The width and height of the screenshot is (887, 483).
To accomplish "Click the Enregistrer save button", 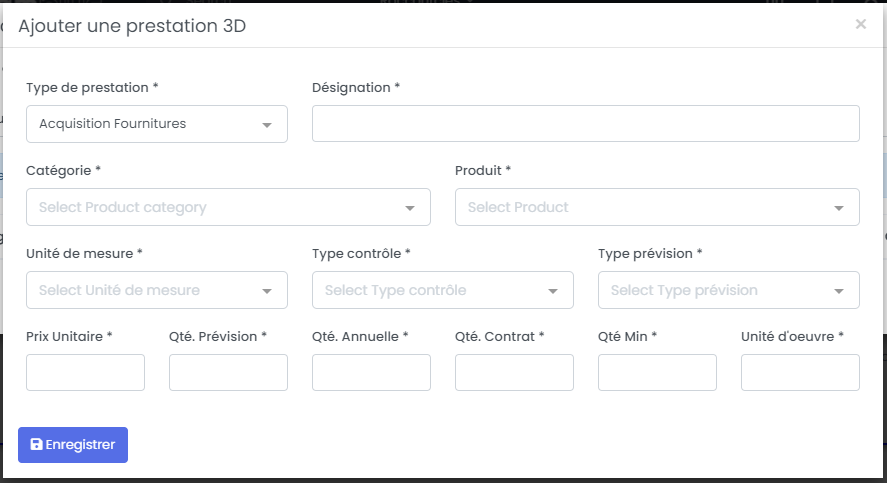I will coord(73,445).
